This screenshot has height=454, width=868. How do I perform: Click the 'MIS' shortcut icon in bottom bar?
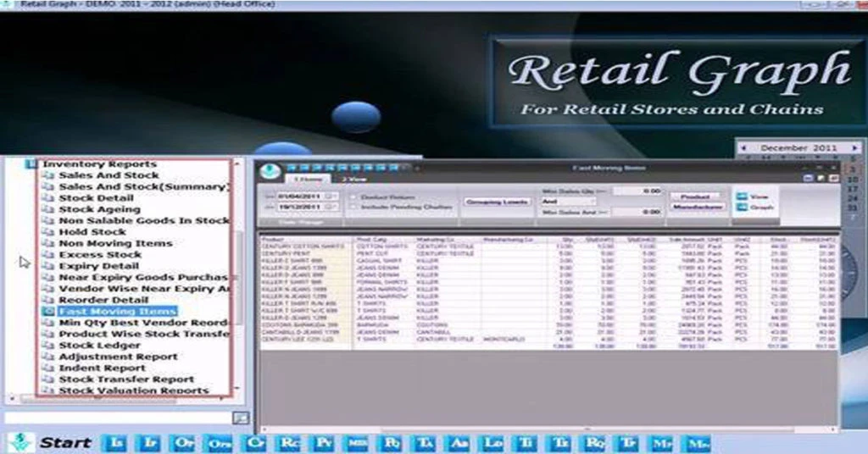356,444
